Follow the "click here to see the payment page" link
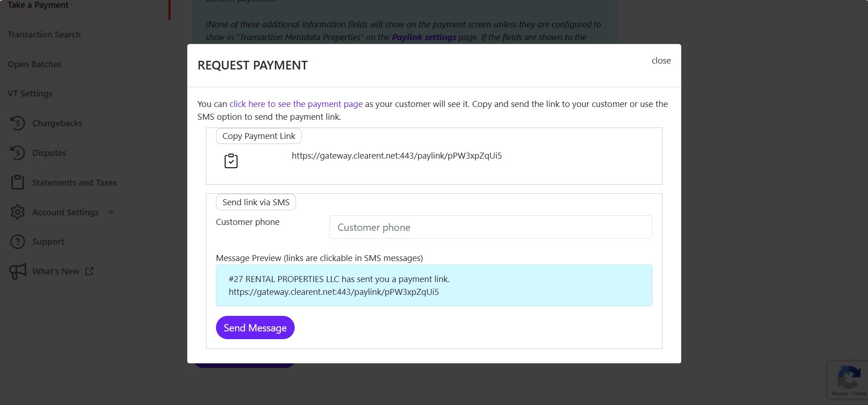Viewport: 868px width, 405px height. (296, 104)
